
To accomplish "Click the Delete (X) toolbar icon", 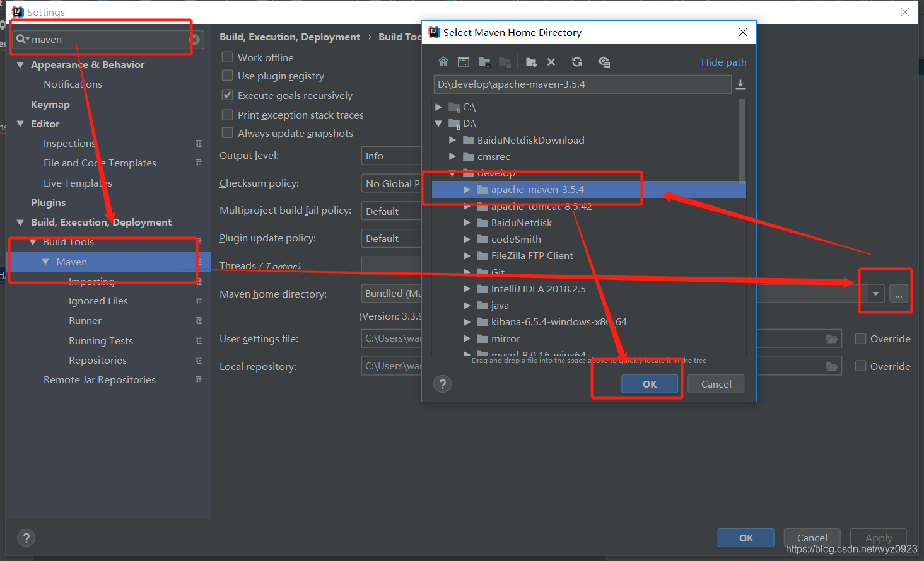I will pos(551,62).
